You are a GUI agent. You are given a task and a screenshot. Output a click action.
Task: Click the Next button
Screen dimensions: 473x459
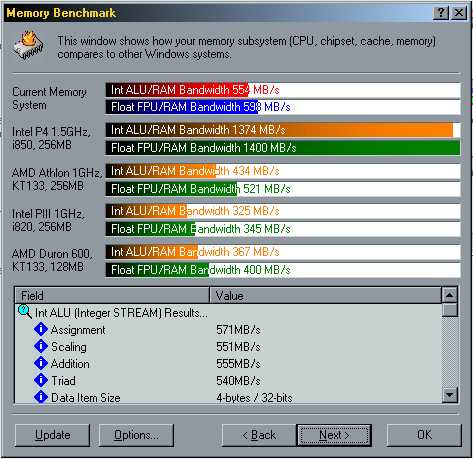[334, 435]
